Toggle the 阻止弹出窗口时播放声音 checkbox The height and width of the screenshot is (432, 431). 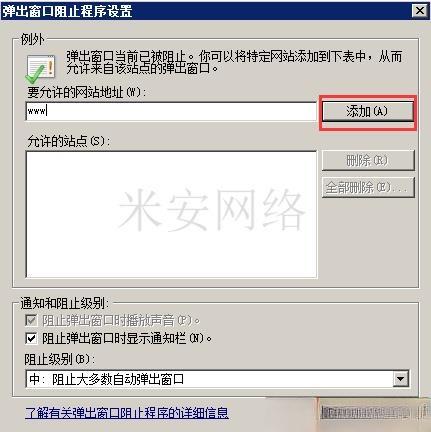point(31,321)
